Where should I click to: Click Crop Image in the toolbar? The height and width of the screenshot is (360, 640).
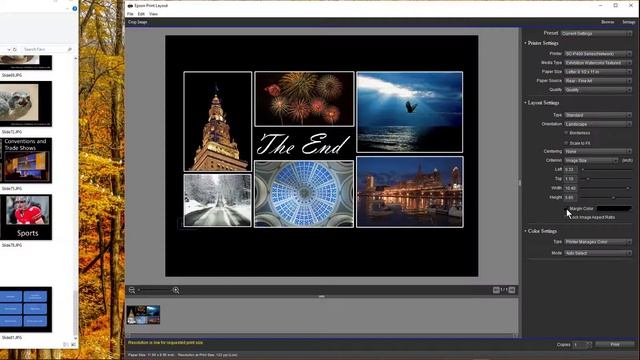pyautogui.click(x=138, y=22)
